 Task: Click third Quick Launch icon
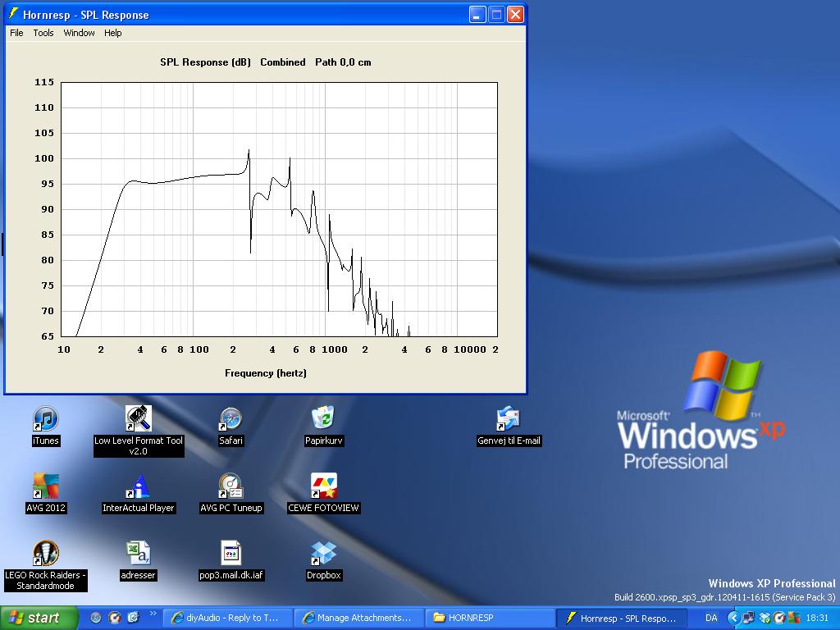pyautogui.click(x=133, y=619)
